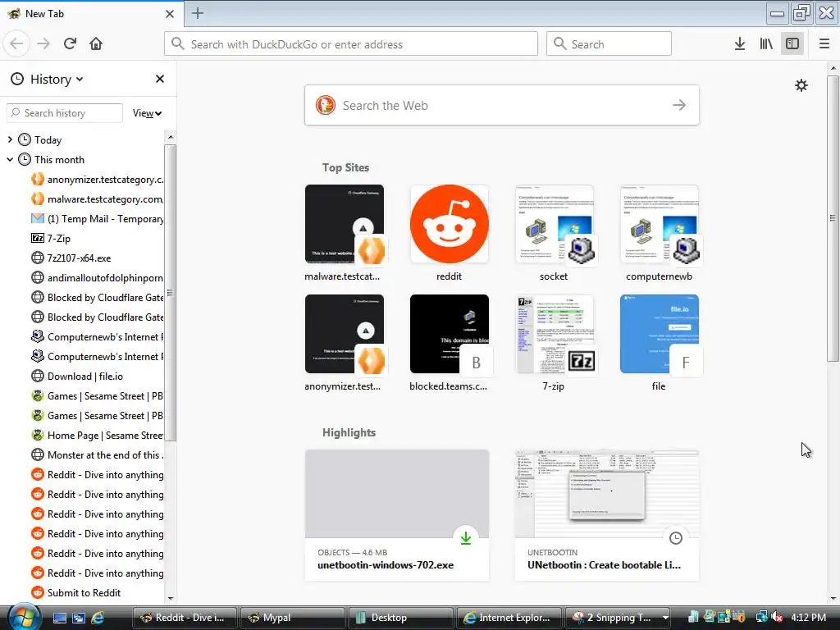Click the history scrollbar down arrow
The width and height of the screenshot is (840, 630).
coord(171,598)
